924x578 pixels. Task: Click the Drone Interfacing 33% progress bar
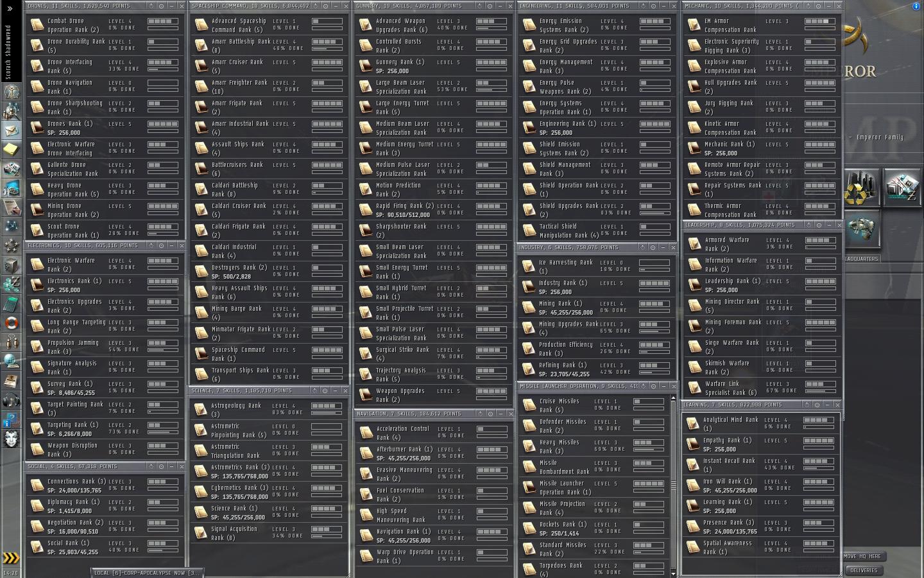click(163, 69)
